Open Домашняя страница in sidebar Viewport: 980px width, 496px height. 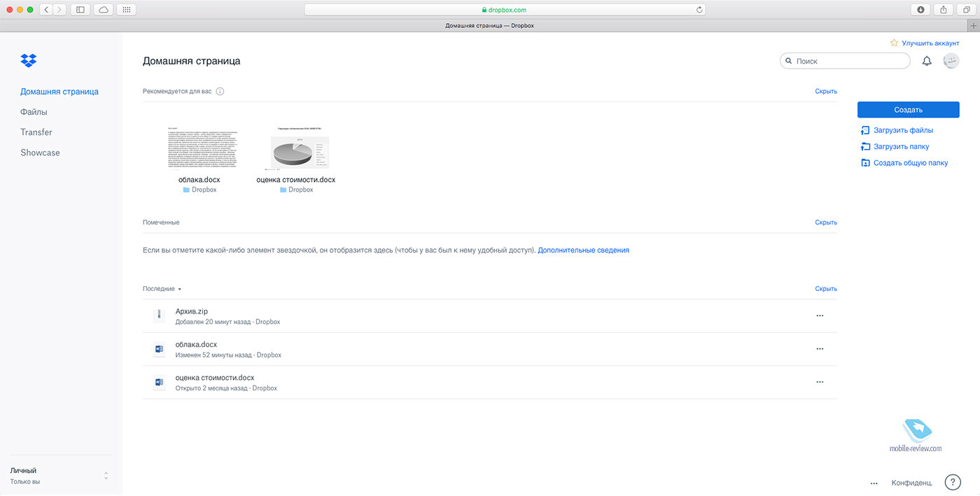pyautogui.click(x=59, y=92)
